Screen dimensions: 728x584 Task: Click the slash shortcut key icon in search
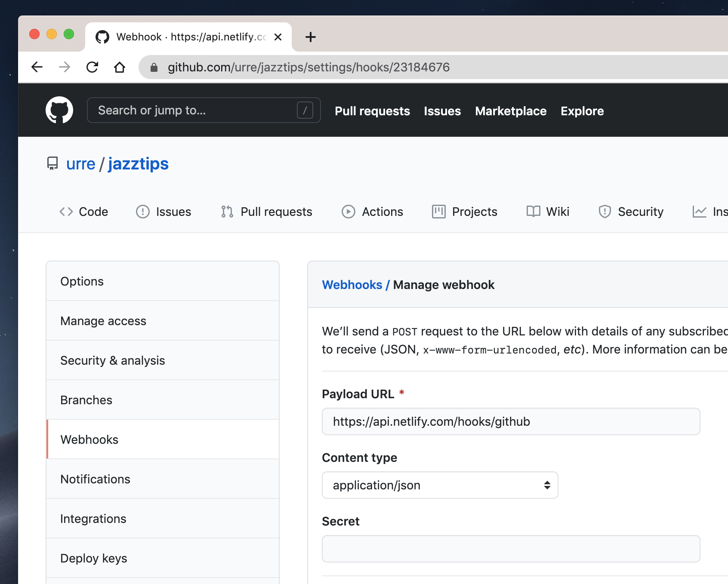[x=305, y=110]
